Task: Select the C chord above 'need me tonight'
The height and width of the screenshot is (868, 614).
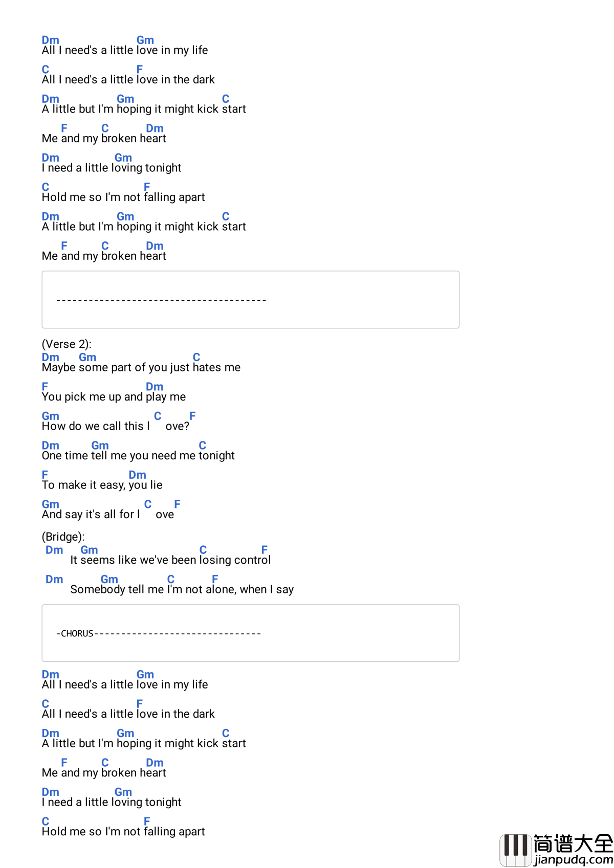Action: pyautogui.click(x=203, y=446)
